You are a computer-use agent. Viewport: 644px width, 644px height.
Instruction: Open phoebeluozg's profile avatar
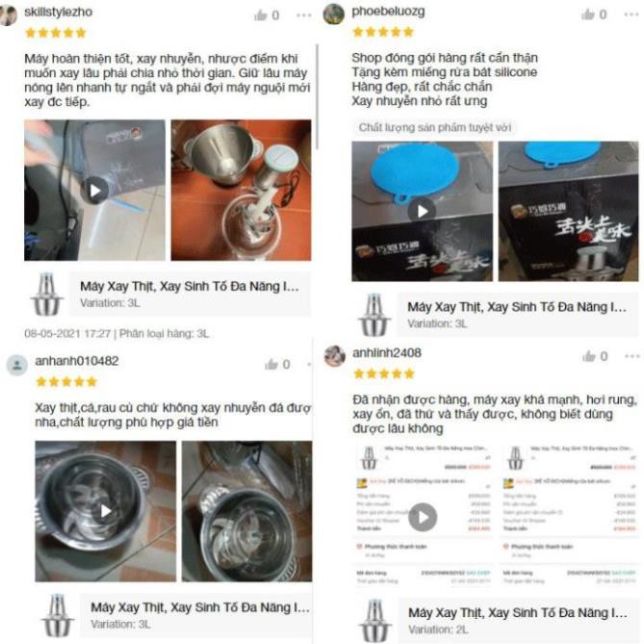[333, 14]
